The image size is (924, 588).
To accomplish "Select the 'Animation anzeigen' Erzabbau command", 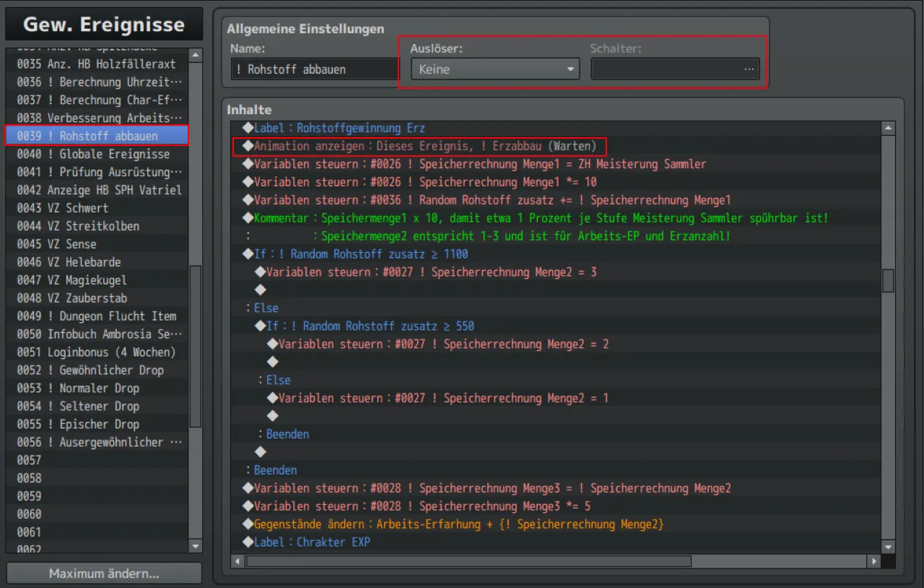I will (556, 146).
